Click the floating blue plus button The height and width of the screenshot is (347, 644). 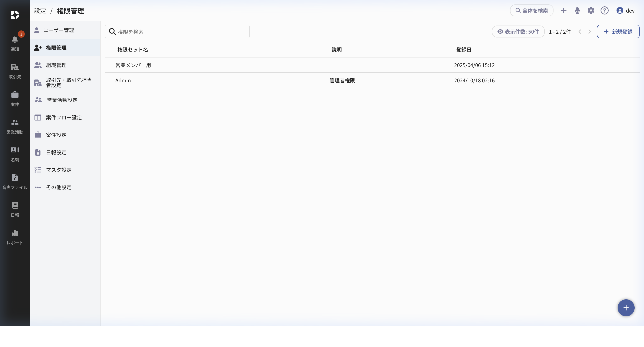coord(626,308)
